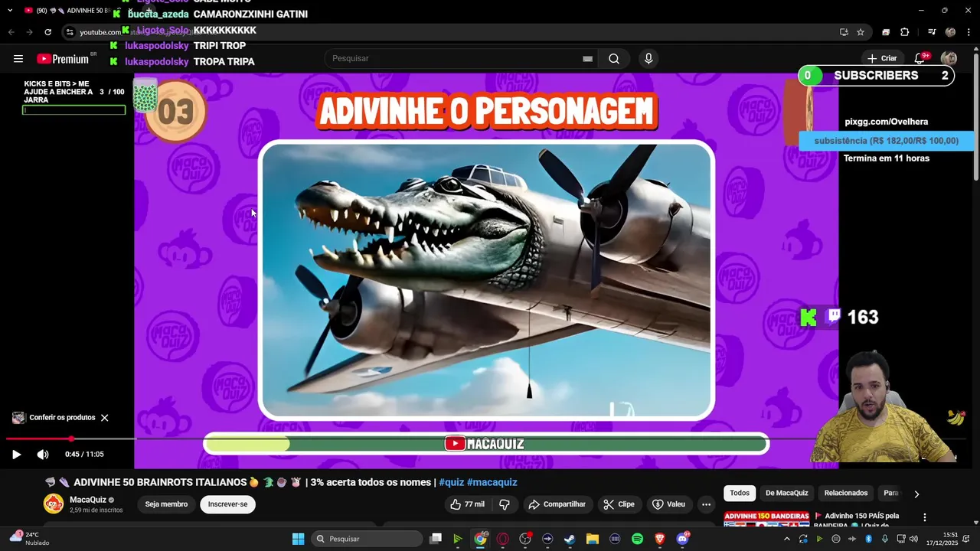The image size is (980, 551).
Task: Open Steam from the taskbar
Action: pyautogui.click(x=570, y=539)
